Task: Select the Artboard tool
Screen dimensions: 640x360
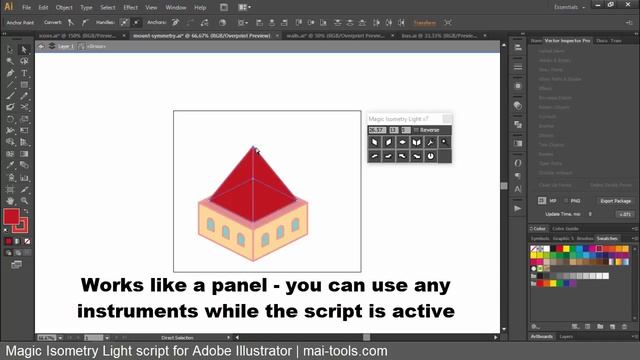Action: pos(10,189)
